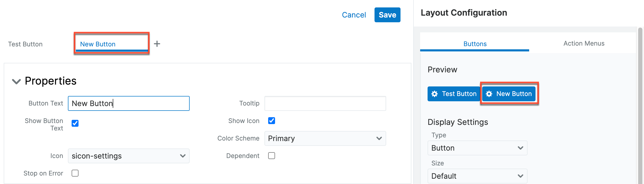This screenshot has height=184, width=644.
Task: Enable the Stop on Error checkbox
Action: click(x=75, y=173)
